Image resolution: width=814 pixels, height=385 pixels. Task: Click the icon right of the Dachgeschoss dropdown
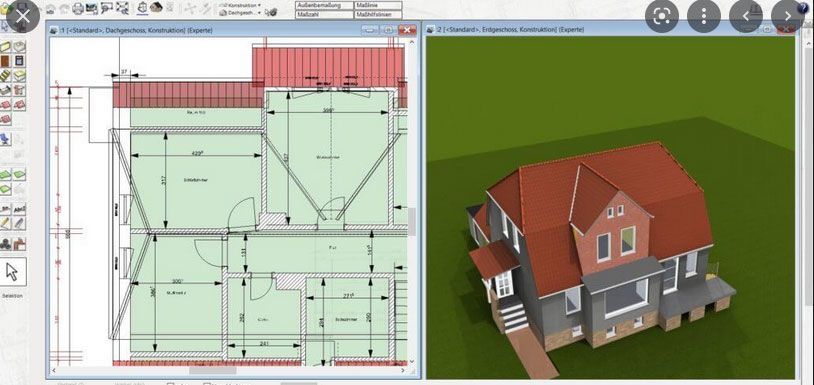(x=270, y=12)
